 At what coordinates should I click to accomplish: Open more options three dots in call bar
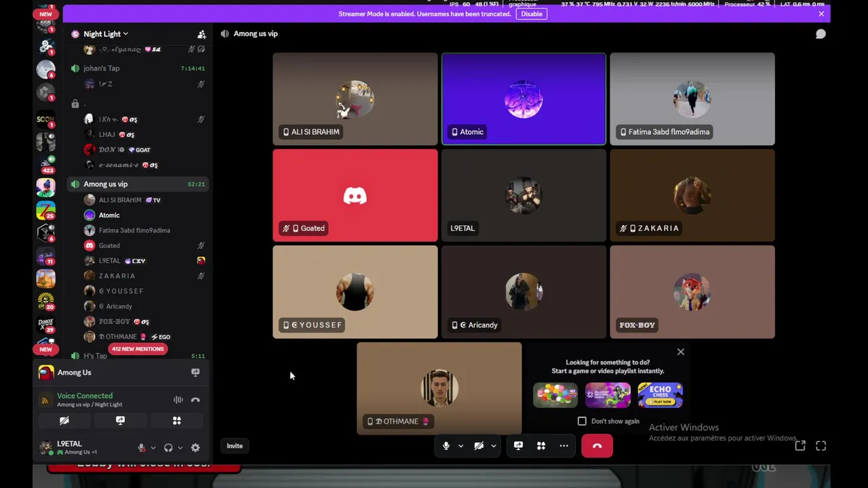click(564, 446)
